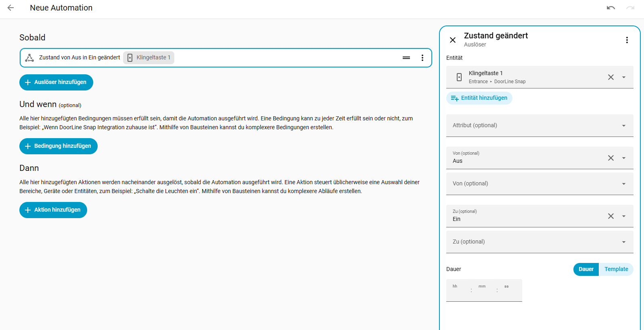The height and width of the screenshot is (330, 644).
Task: Clear the Zu value Ein
Action: click(x=611, y=216)
